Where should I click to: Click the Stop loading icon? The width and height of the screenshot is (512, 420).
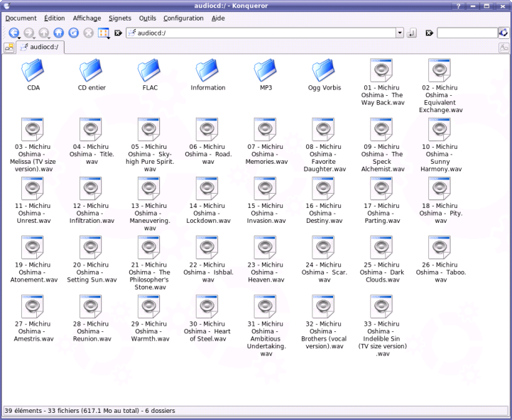click(88, 33)
